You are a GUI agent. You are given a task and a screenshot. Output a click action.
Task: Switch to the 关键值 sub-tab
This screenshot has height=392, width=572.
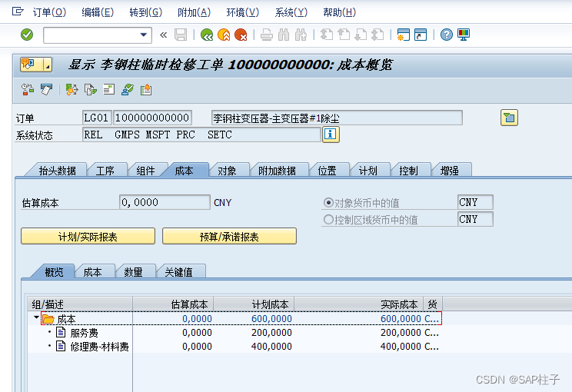click(x=178, y=272)
